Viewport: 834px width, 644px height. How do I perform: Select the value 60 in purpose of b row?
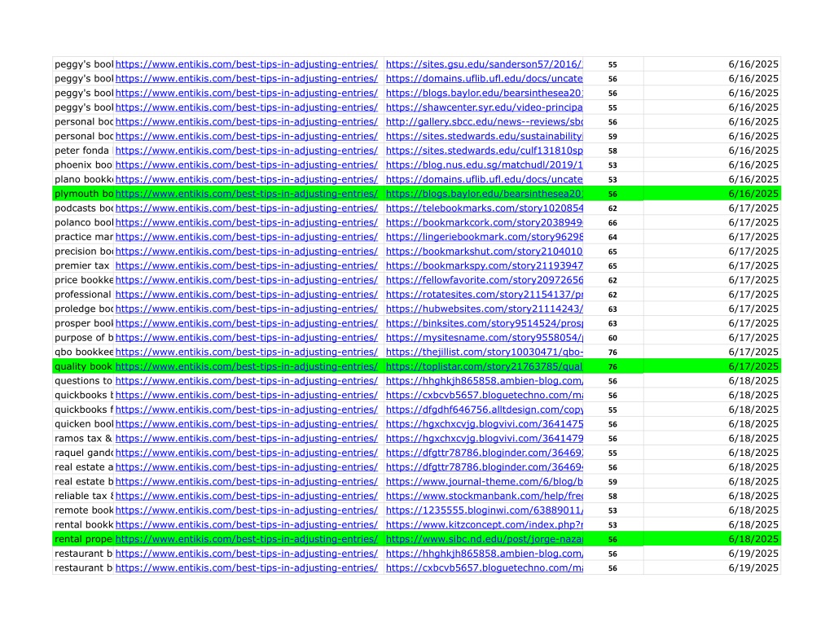(612, 338)
